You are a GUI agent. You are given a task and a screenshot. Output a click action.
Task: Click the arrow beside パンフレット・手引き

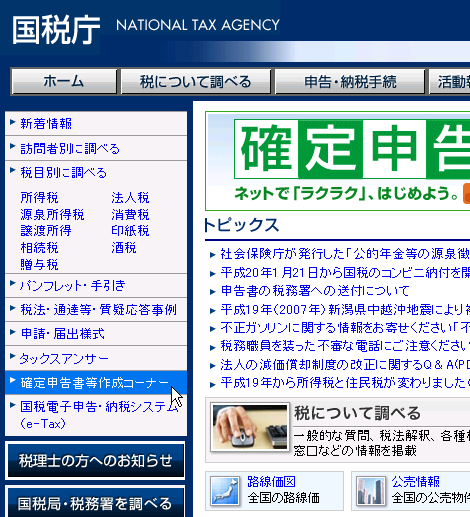point(13,284)
